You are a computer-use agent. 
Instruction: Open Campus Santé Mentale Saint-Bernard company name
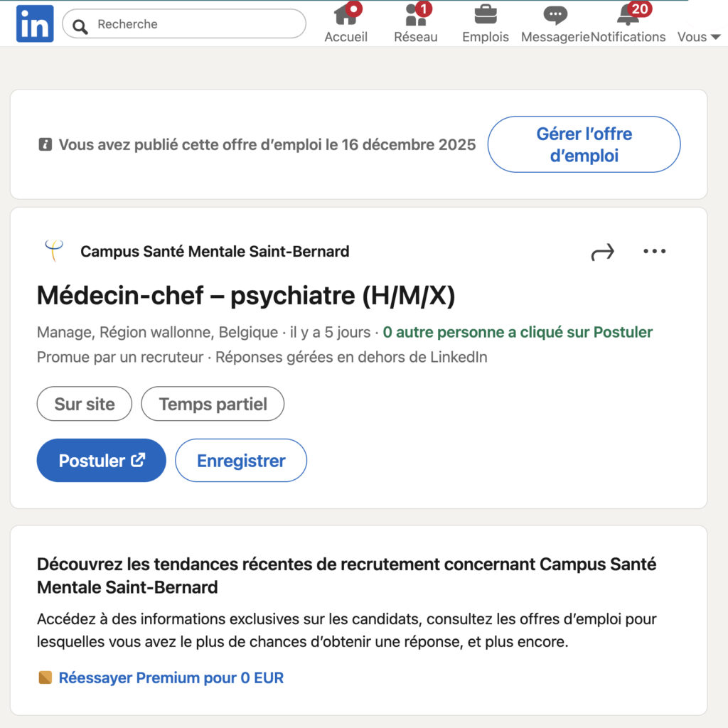(x=215, y=251)
